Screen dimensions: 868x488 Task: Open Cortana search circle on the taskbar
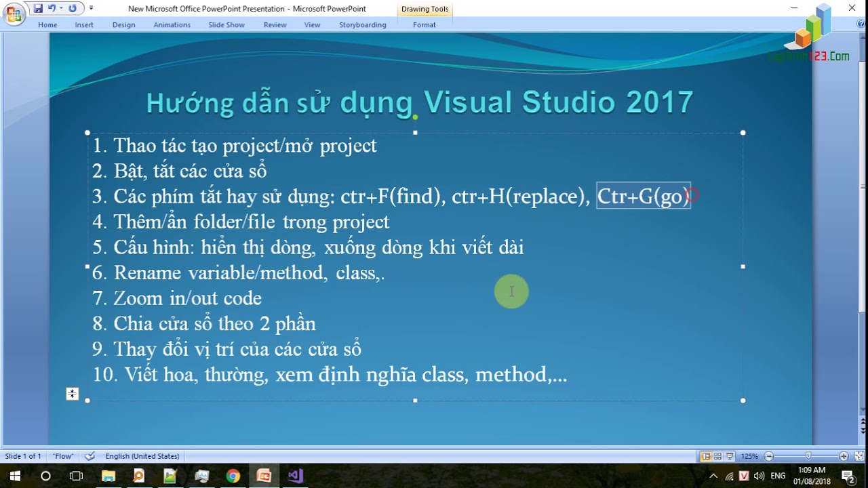[x=45, y=476]
